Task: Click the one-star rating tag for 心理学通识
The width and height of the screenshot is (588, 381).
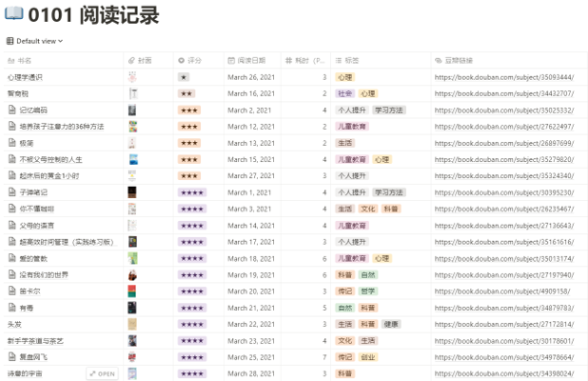Action: (x=184, y=77)
